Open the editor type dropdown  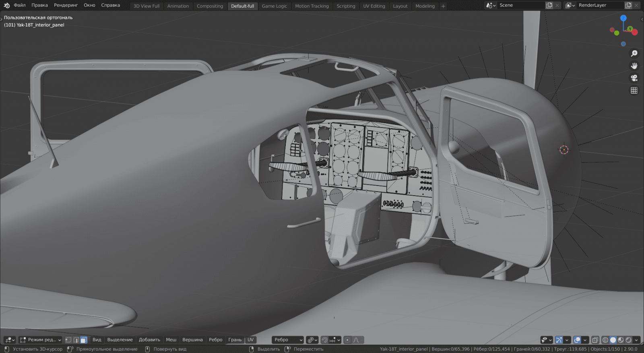click(10, 340)
